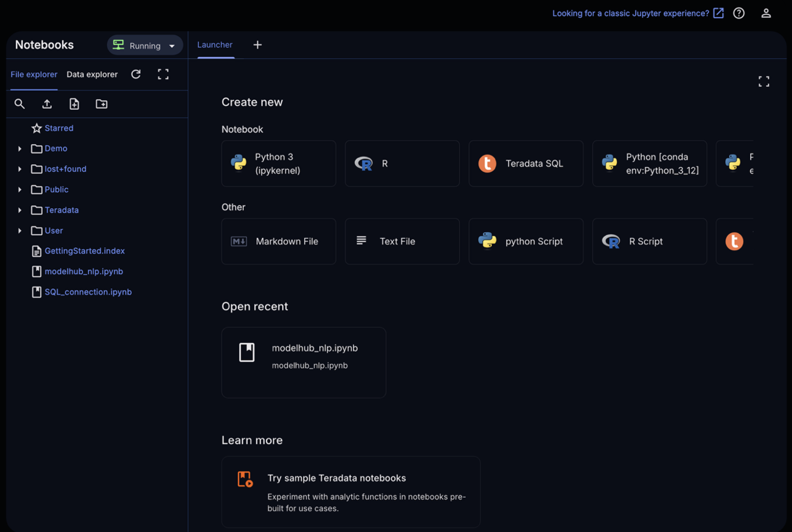Image resolution: width=792 pixels, height=532 pixels.
Task: Expand the User folder arrow
Action: click(20, 231)
